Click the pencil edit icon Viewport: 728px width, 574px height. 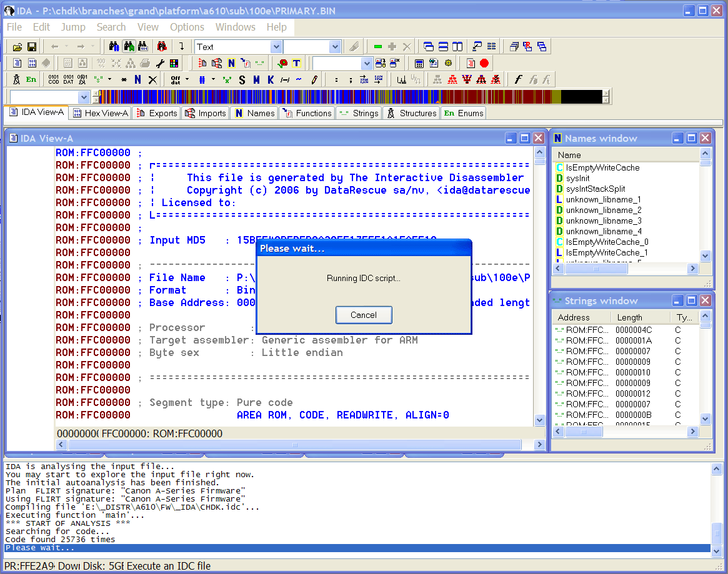click(x=314, y=80)
